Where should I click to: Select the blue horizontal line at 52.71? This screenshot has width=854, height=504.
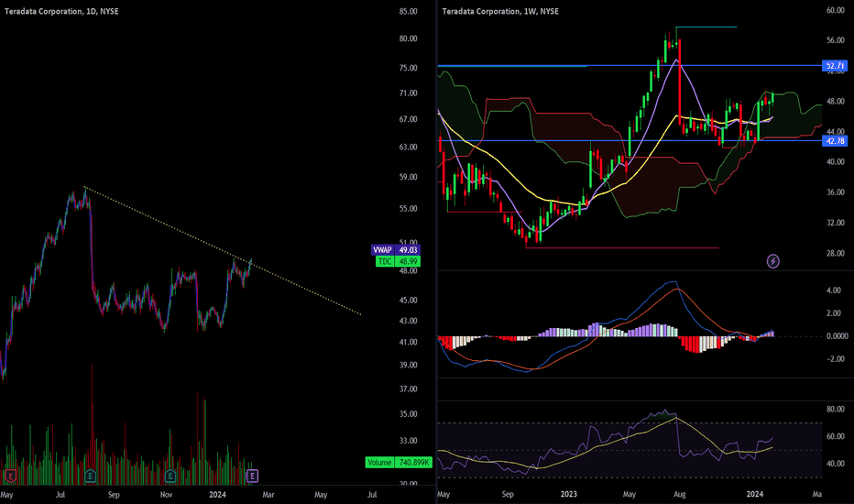pos(630,66)
